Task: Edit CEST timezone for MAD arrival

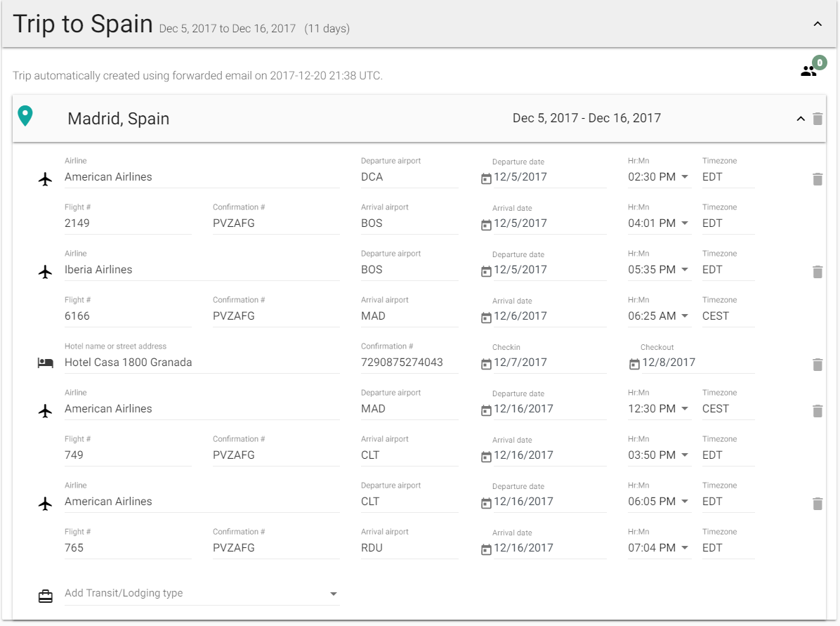Action: [x=728, y=315]
